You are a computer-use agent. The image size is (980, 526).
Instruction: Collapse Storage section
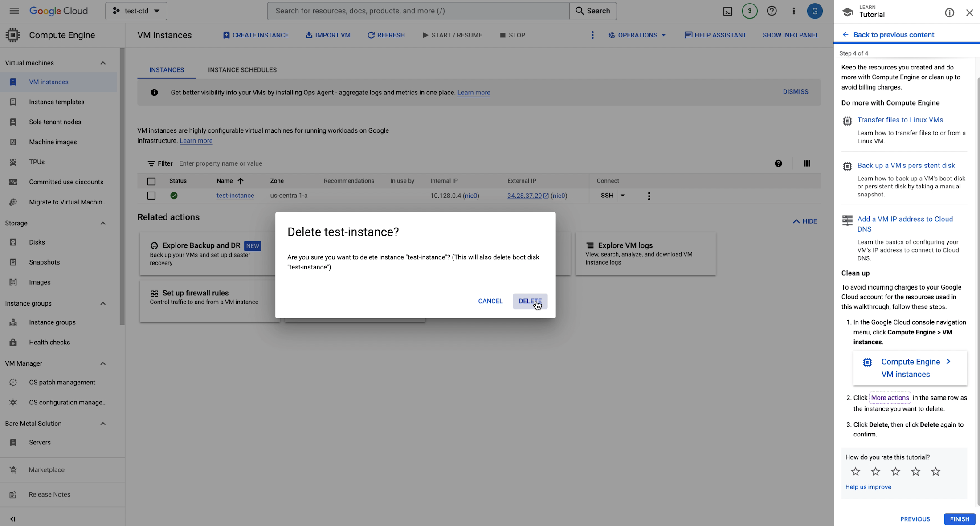(103, 224)
